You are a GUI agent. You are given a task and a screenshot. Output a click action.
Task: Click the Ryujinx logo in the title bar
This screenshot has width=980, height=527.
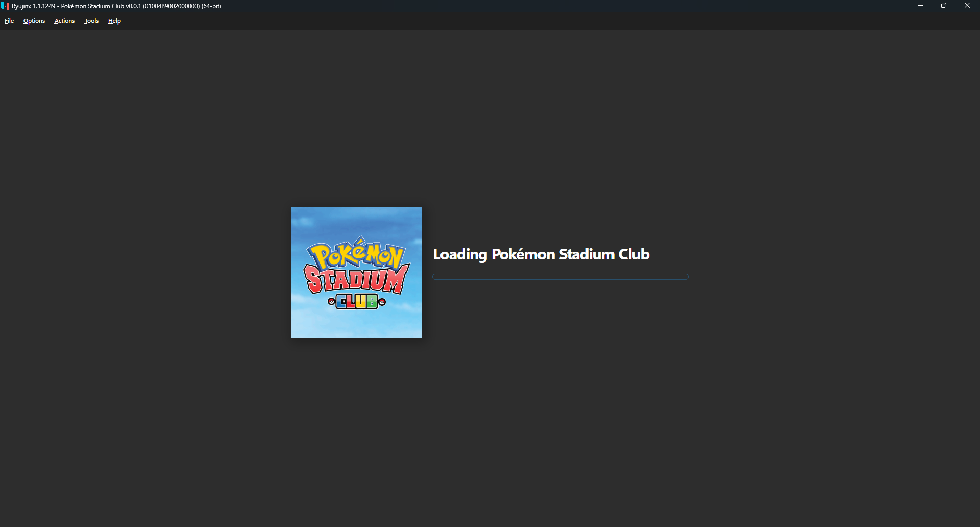click(x=5, y=6)
